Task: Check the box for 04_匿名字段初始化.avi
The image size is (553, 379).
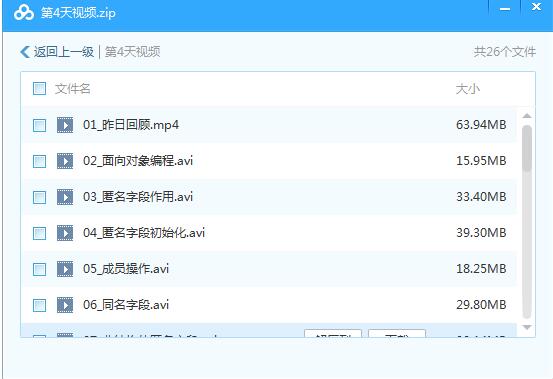Action: tap(39, 233)
